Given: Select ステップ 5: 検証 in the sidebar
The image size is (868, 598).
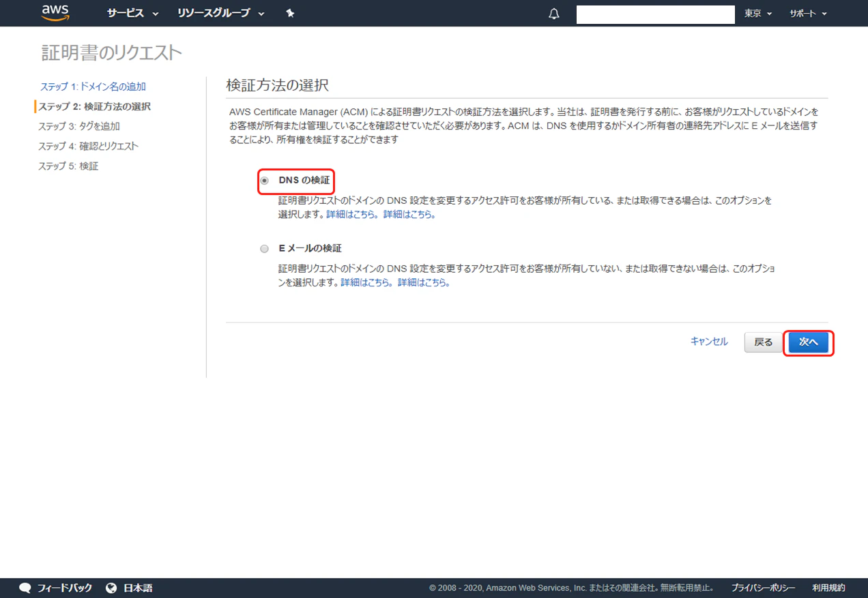Looking at the screenshot, I should coord(68,166).
